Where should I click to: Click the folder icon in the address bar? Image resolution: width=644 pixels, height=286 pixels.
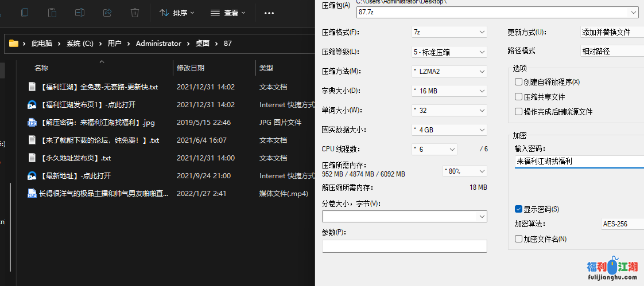coord(14,44)
